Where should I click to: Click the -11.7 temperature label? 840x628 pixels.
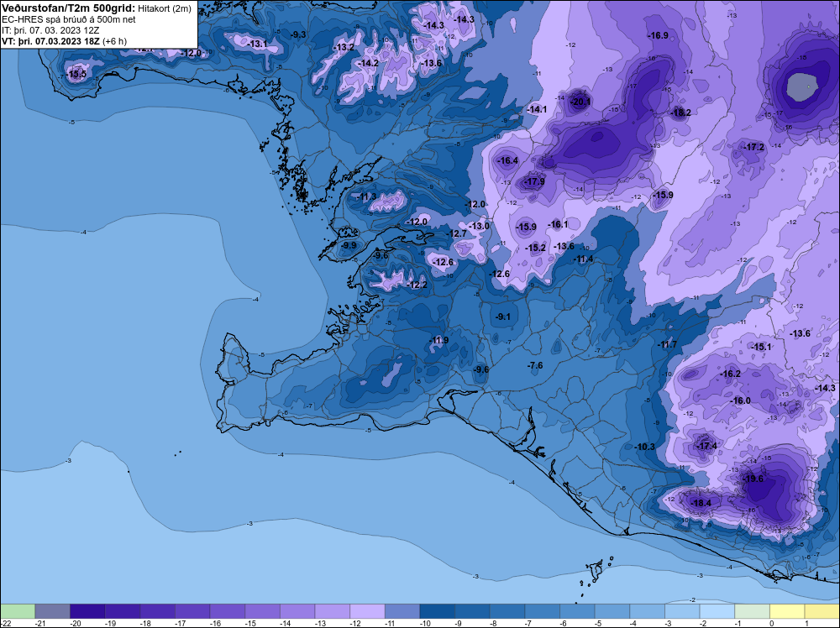click(x=668, y=345)
